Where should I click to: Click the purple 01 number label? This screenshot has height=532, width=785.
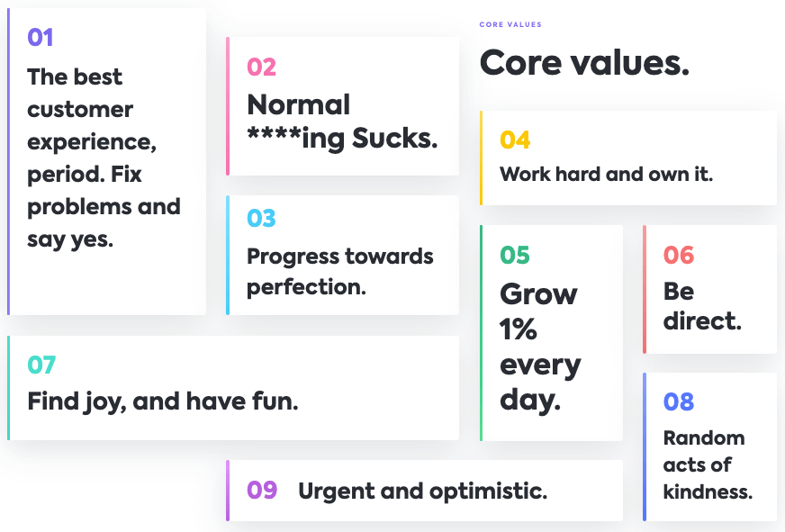(x=40, y=38)
